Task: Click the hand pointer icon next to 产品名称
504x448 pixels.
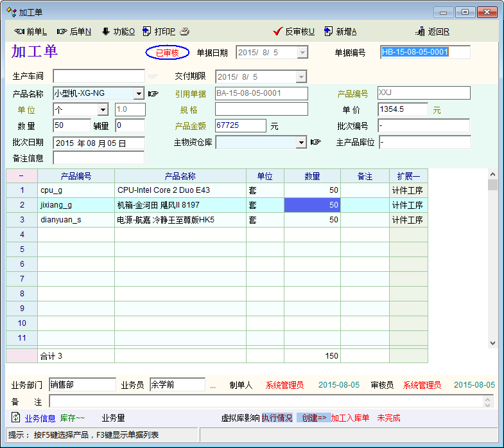Action: coord(153,94)
